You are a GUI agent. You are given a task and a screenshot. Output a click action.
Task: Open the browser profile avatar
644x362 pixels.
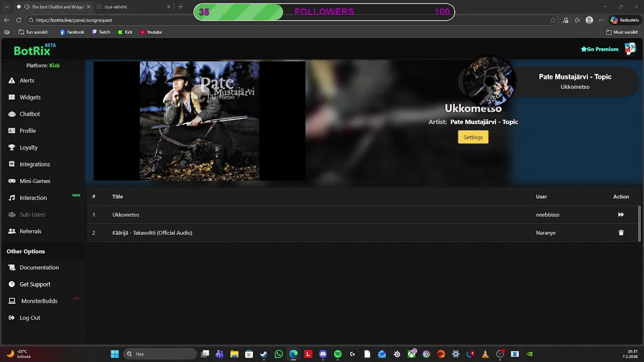click(x=589, y=20)
